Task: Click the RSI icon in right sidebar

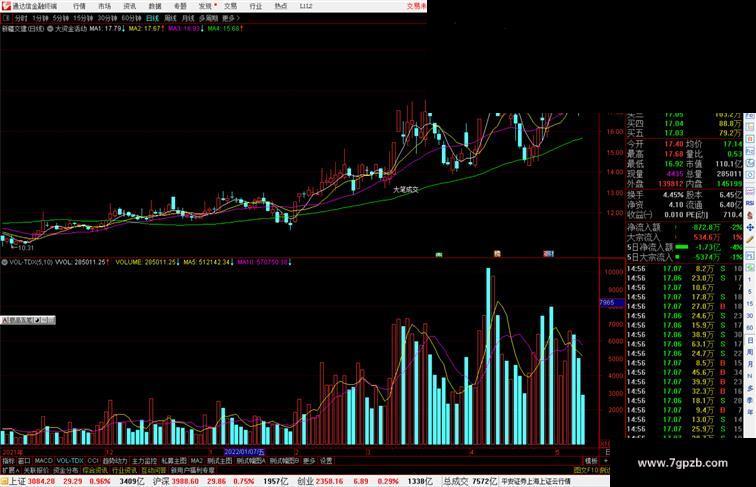Action: [x=750, y=203]
